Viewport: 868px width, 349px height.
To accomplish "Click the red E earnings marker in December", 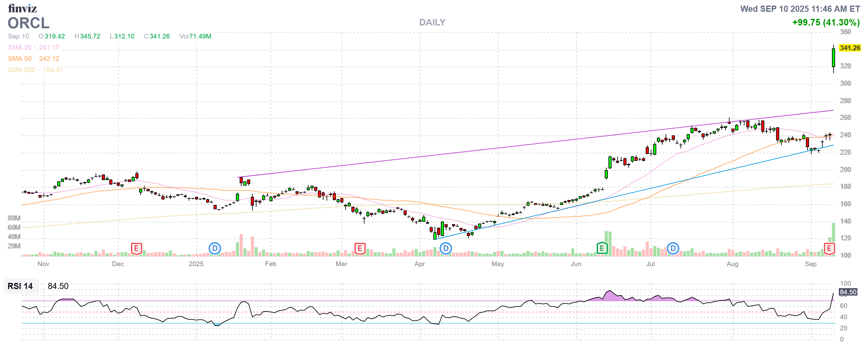I will [136, 248].
